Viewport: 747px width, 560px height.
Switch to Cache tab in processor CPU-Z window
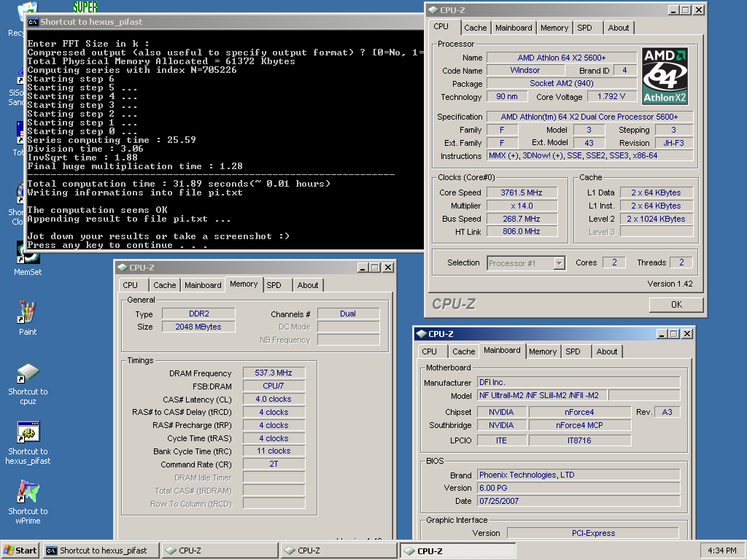point(476,28)
